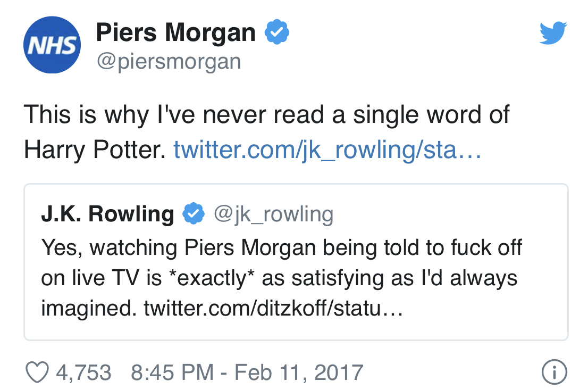This screenshot has height=389, width=588.
Task: Open the J.K. Rowling display name
Action: [x=107, y=214]
